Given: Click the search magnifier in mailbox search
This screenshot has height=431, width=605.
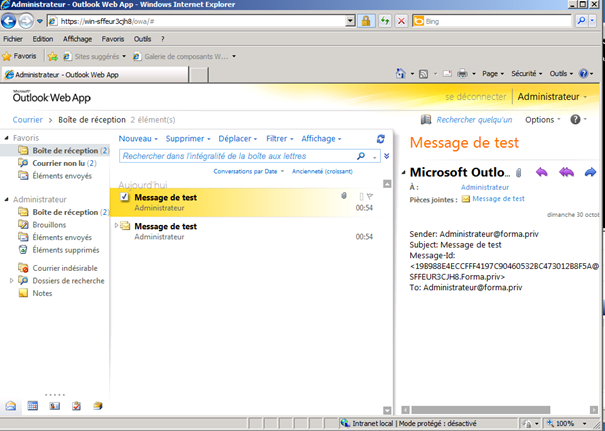Looking at the screenshot, I should click(361, 156).
